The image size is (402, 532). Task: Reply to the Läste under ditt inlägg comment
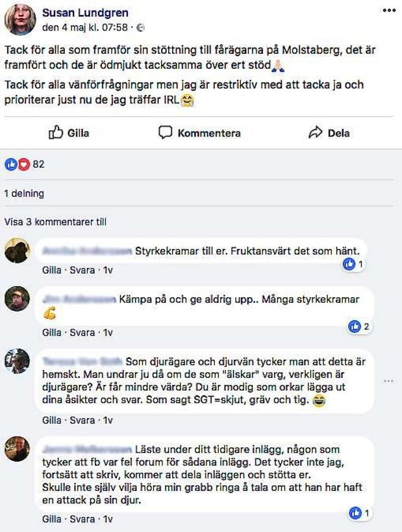coord(82,519)
